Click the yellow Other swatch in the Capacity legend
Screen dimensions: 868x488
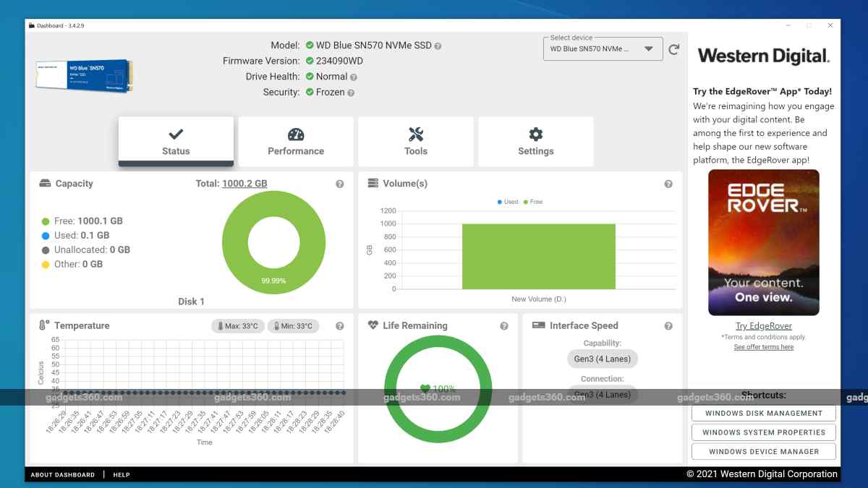click(46, 265)
